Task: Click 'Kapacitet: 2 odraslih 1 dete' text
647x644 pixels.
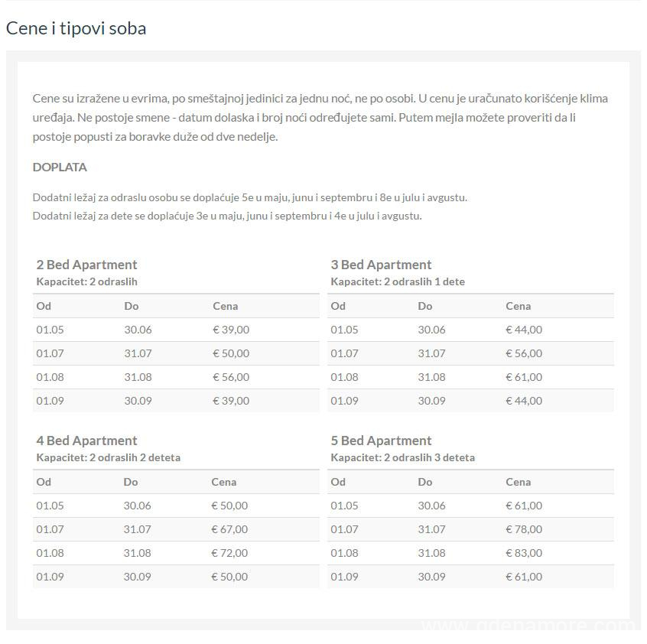Action: [398, 281]
